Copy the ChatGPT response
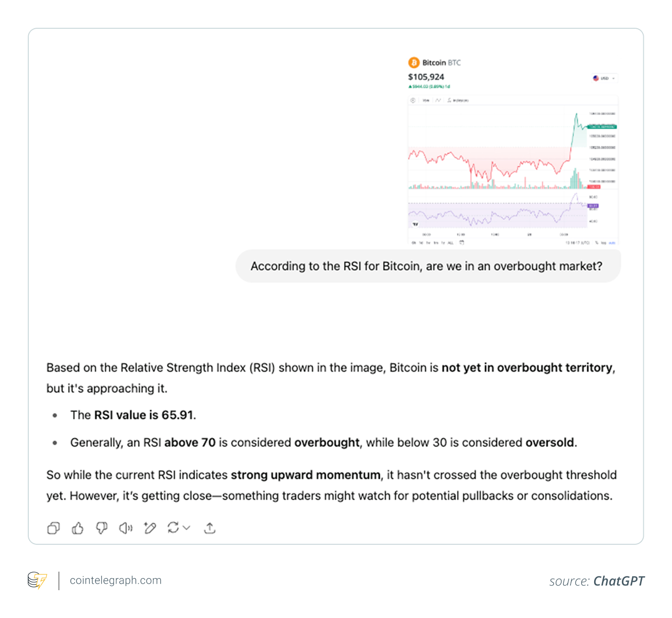The image size is (672, 618). tap(53, 528)
